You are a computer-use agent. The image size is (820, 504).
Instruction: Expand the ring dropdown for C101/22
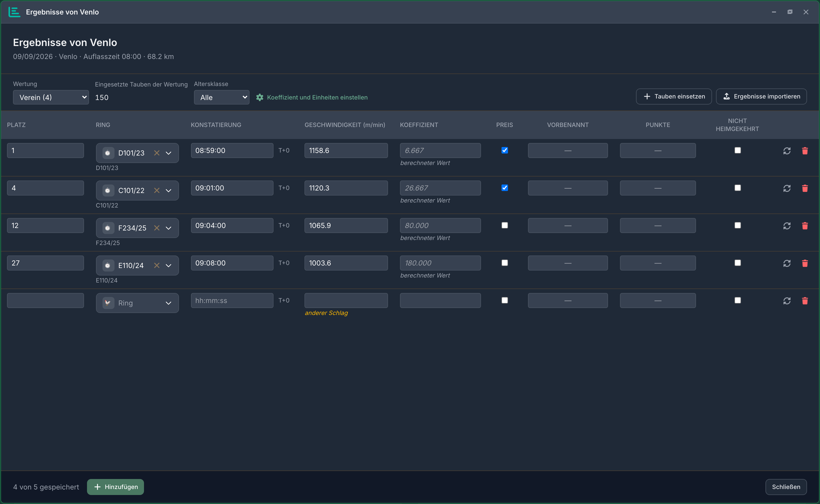169,190
